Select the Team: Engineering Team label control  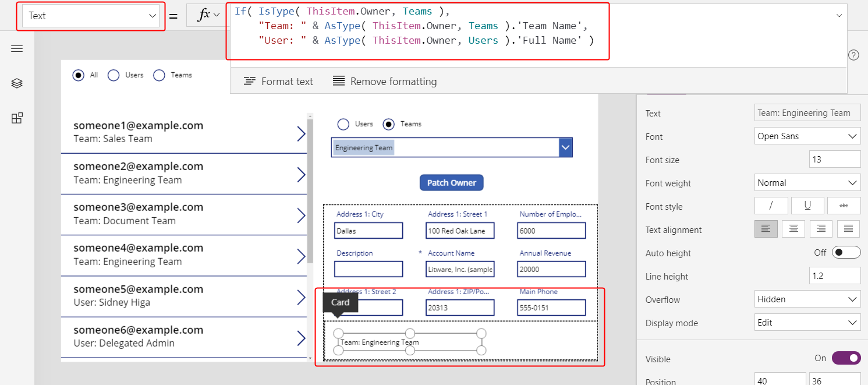(410, 342)
